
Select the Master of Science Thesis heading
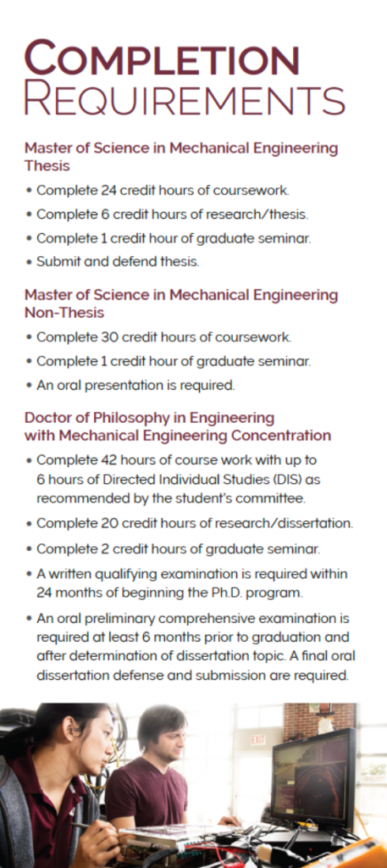[x=180, y=157]
